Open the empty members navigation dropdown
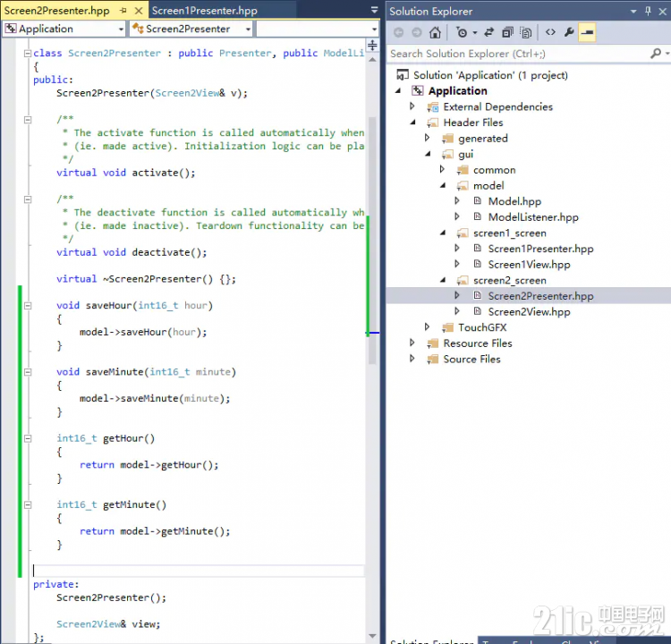The width and height of the screenshot is (671, 644). coord(374,30)
